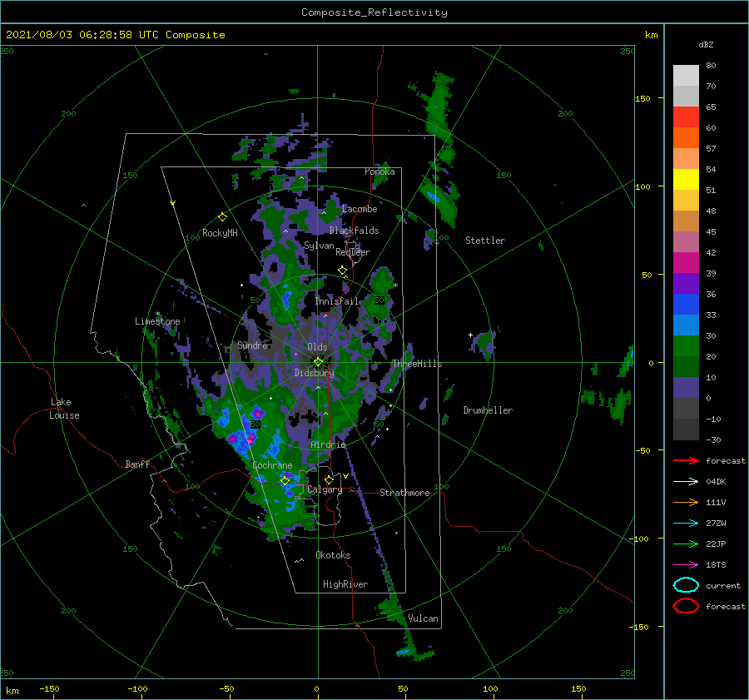Click the Blackfalds city label
The image size is (749, 700).
[354, 231]
